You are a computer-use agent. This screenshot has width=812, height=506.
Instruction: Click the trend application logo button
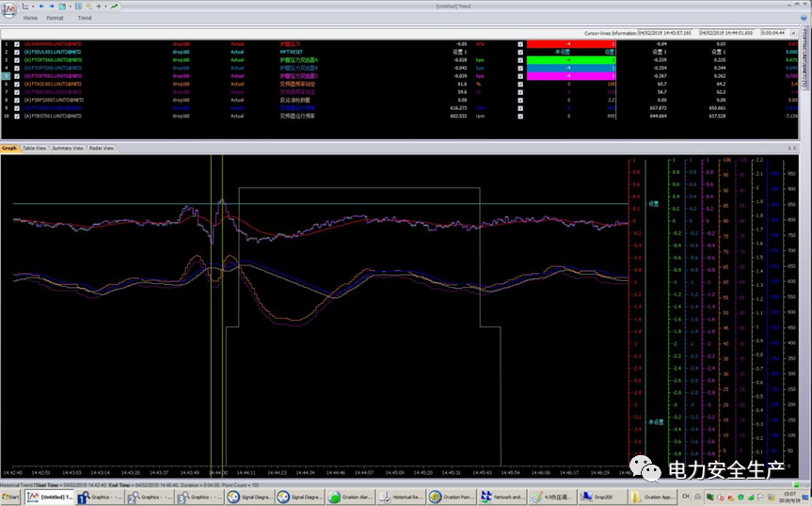pyautogui.click(x=9, y=8)
